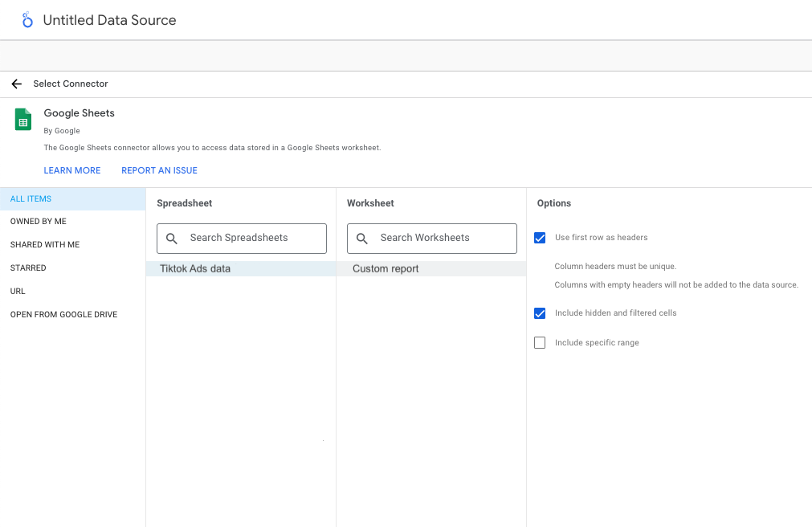Screen dimensions: 812x527
Task: Click the back arrow beside Select Connector
Action: click(16, 84)
